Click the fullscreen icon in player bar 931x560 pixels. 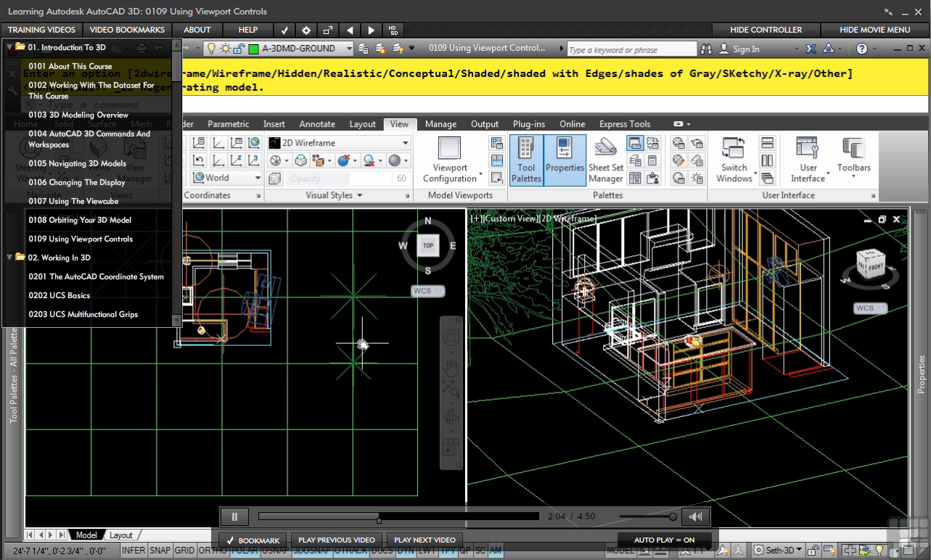[x=328, y=30]
